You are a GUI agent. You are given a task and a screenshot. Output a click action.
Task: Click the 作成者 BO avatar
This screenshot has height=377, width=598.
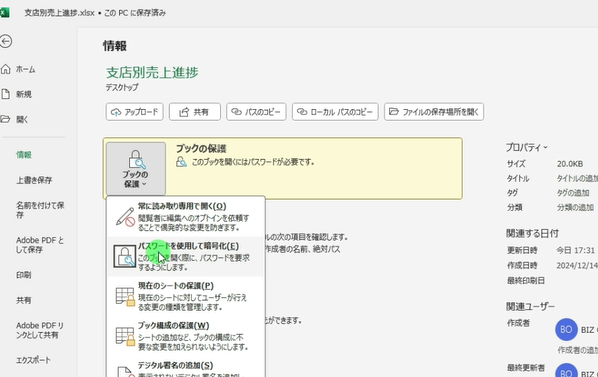[x=566, y=329]
